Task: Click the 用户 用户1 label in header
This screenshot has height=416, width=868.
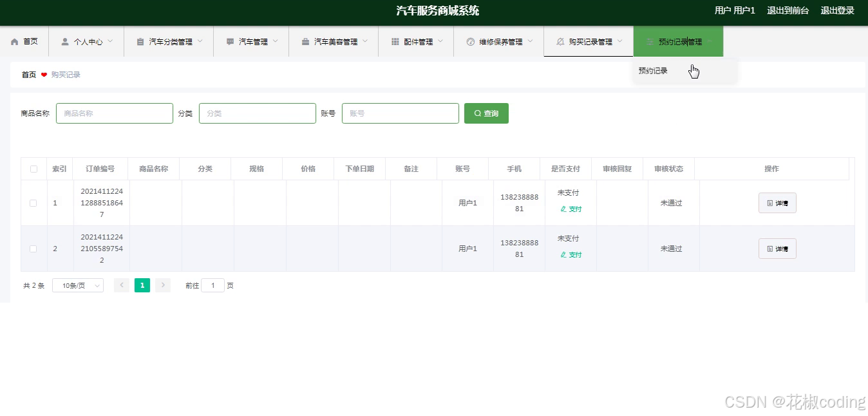Action: 735,10
